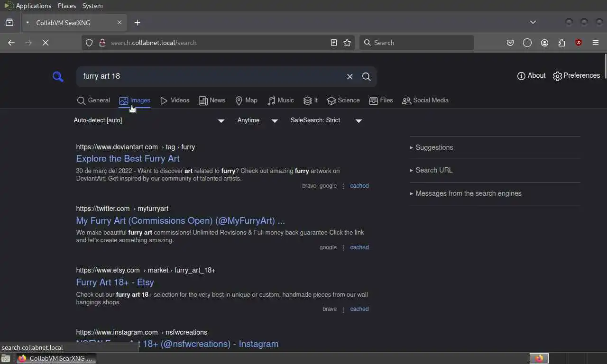
Task: Click the https://www.etsy.com URL text
Action: (108, 270)
